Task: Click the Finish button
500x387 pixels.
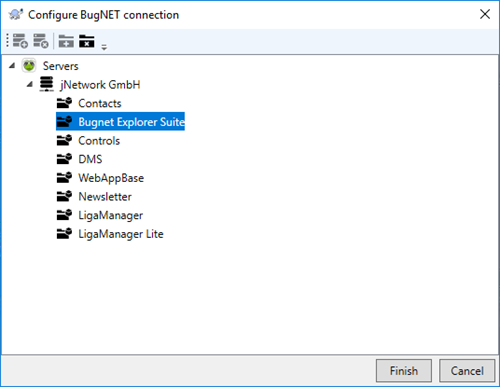Action: click(404, 371)
